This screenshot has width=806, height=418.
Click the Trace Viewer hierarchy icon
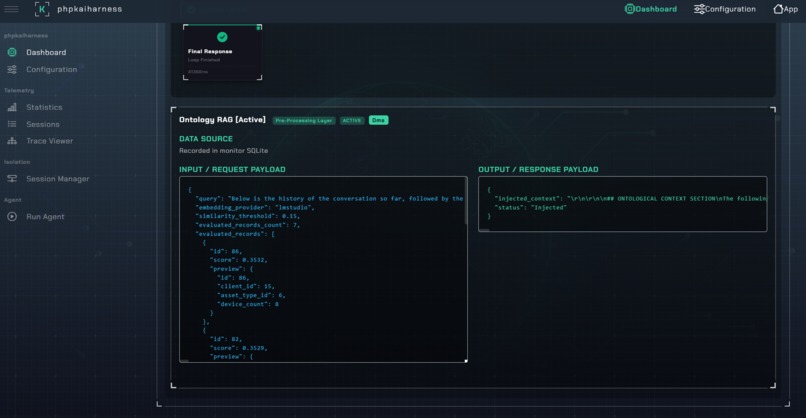pyautogui.click(x=12, y=141)
